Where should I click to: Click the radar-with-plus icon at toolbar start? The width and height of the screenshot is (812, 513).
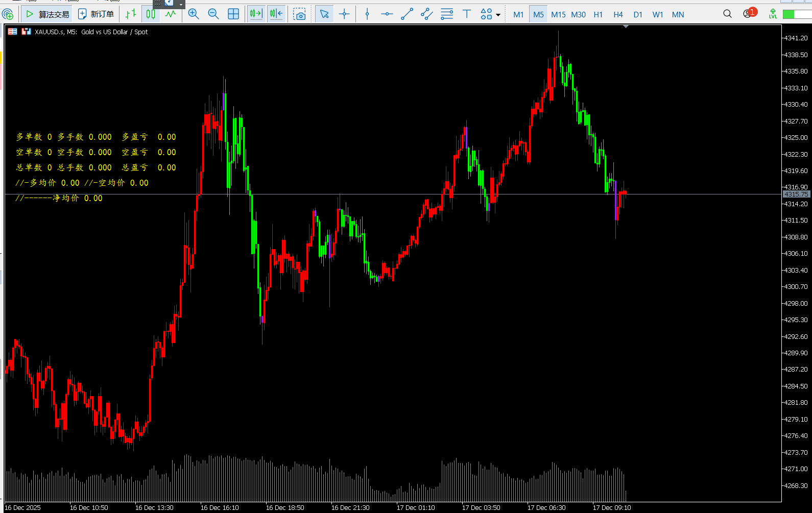[8, 14]
